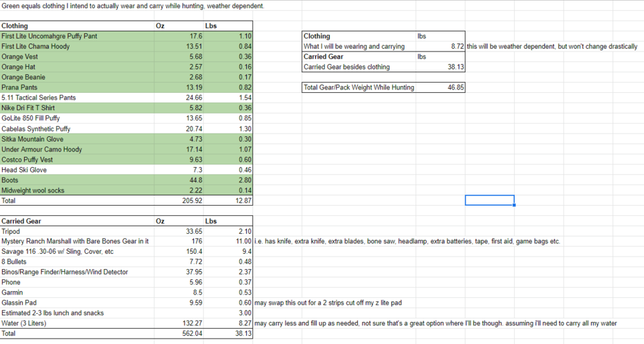Select the clothing total pounds value 12.87
The image size is (644, 344).
[228, 201]
